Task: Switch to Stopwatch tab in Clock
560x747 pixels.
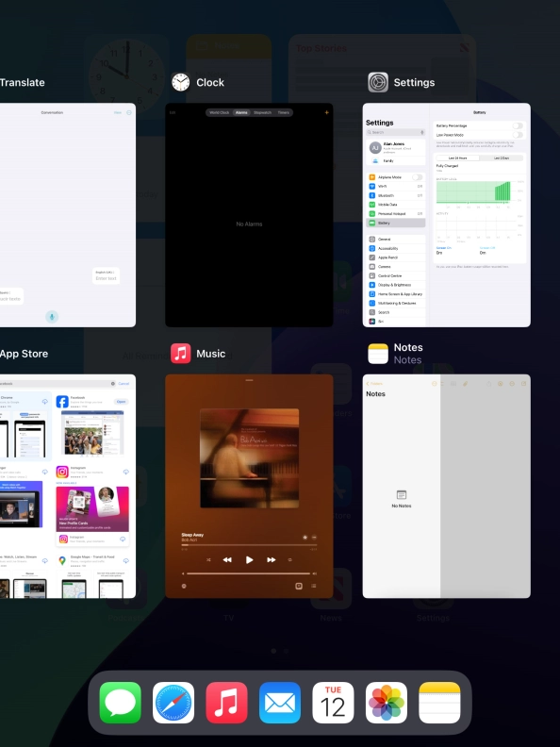Action: (262, 112)
